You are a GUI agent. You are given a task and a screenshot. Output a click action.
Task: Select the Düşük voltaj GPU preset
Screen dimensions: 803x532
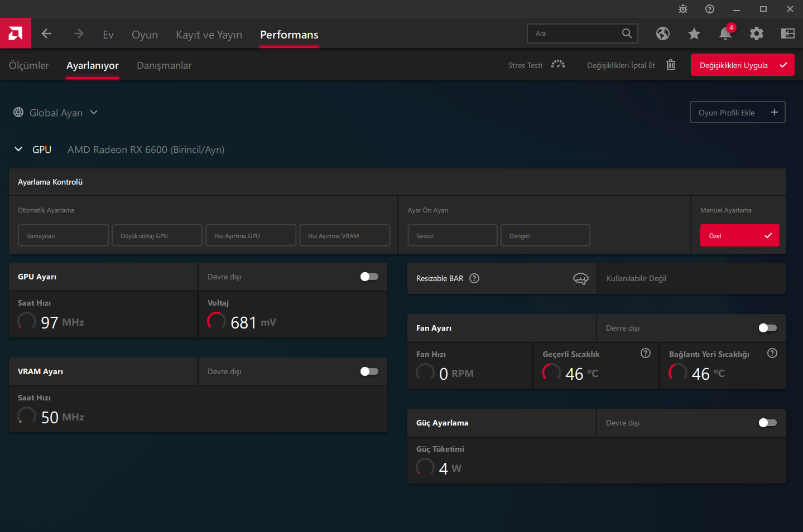coord(157,236)
